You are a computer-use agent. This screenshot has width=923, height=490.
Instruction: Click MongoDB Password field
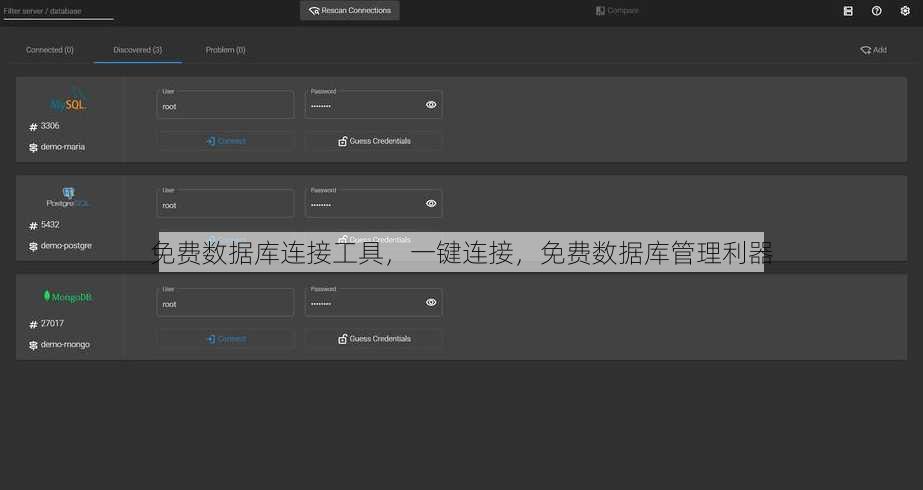click(x=374, y=303)
